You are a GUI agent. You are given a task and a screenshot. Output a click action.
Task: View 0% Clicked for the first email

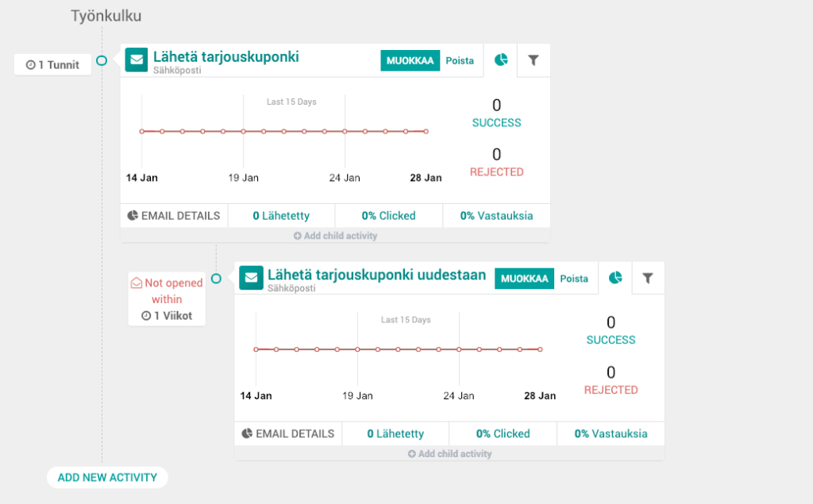388,215
